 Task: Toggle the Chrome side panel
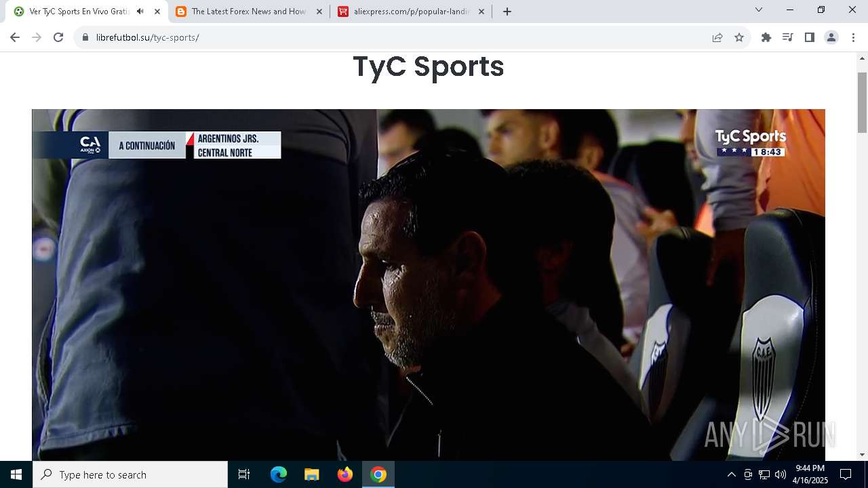(810, 37)
